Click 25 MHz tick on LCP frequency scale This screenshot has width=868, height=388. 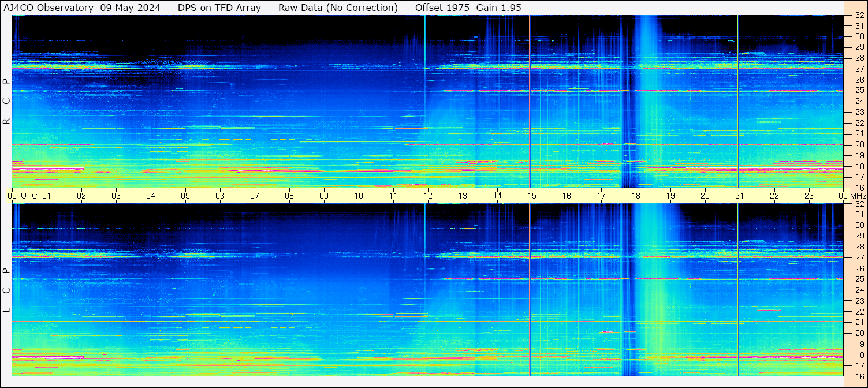[x=859, y=279]
